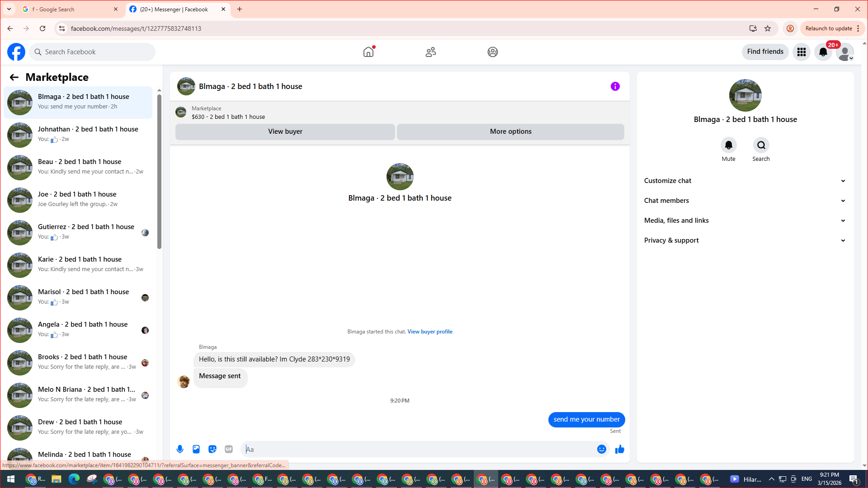
Task: Open Beau 2 bed 1 bath conversation
Action: point(78,167)
